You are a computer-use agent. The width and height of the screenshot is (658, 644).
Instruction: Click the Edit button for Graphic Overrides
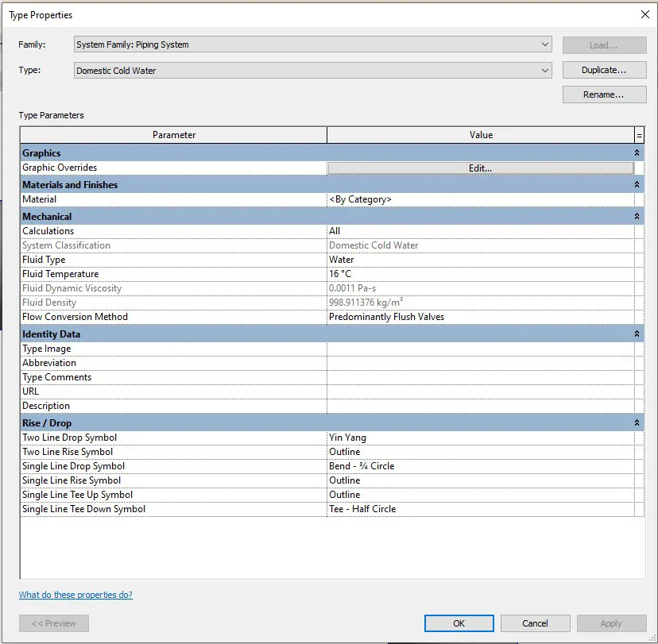pos(480,168)
